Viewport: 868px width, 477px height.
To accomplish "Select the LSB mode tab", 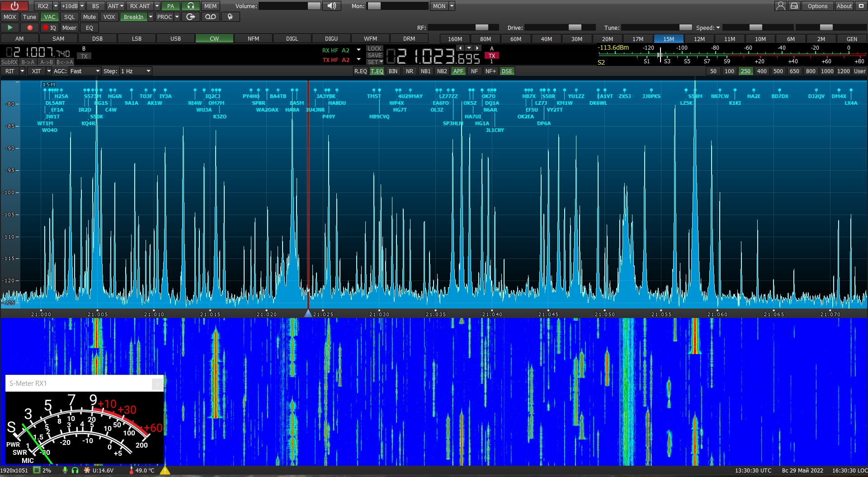I will (137, 38).
